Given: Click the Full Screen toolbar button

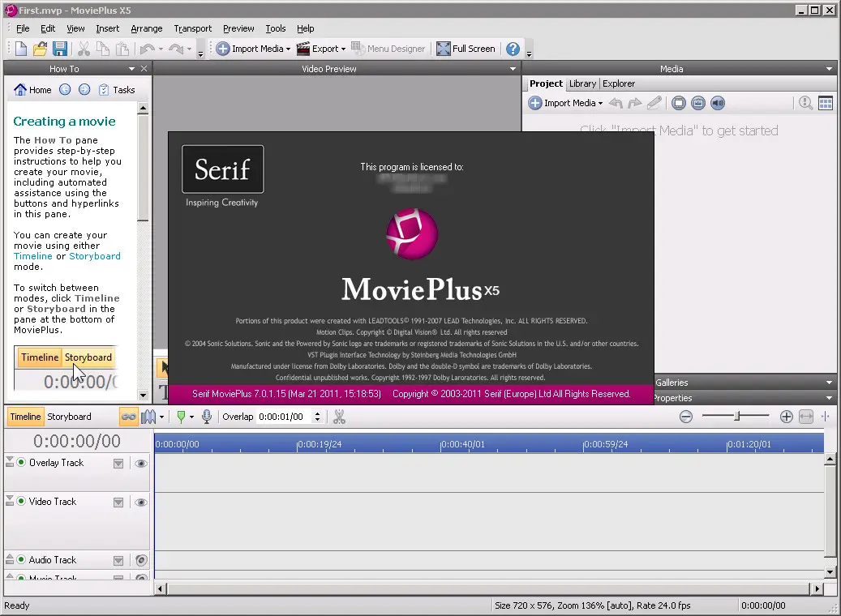Looking at the screenshot, I should point(466,49).
